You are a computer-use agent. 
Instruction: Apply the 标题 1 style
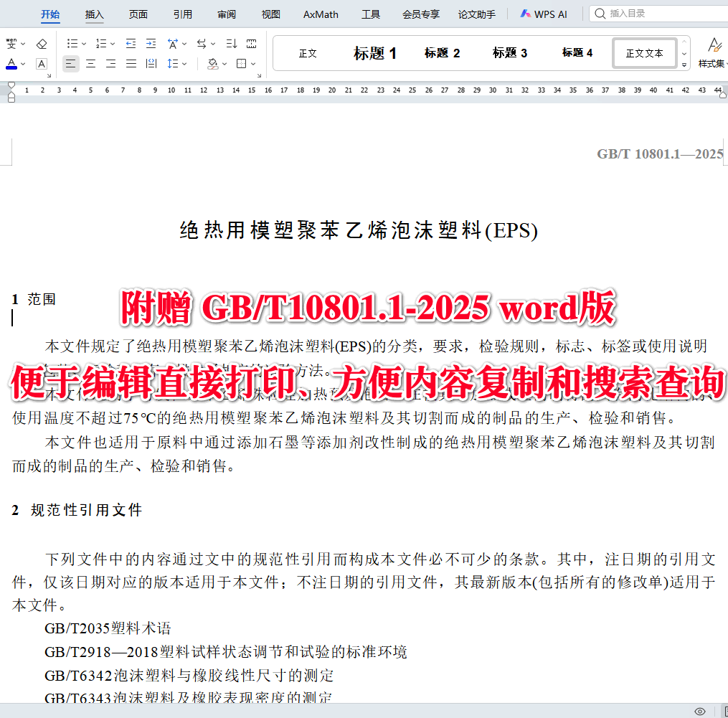tap(374, 53)
